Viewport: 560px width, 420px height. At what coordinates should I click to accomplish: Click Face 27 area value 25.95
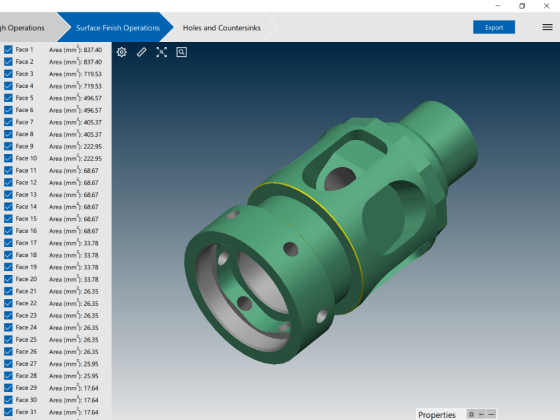[91, 364]
